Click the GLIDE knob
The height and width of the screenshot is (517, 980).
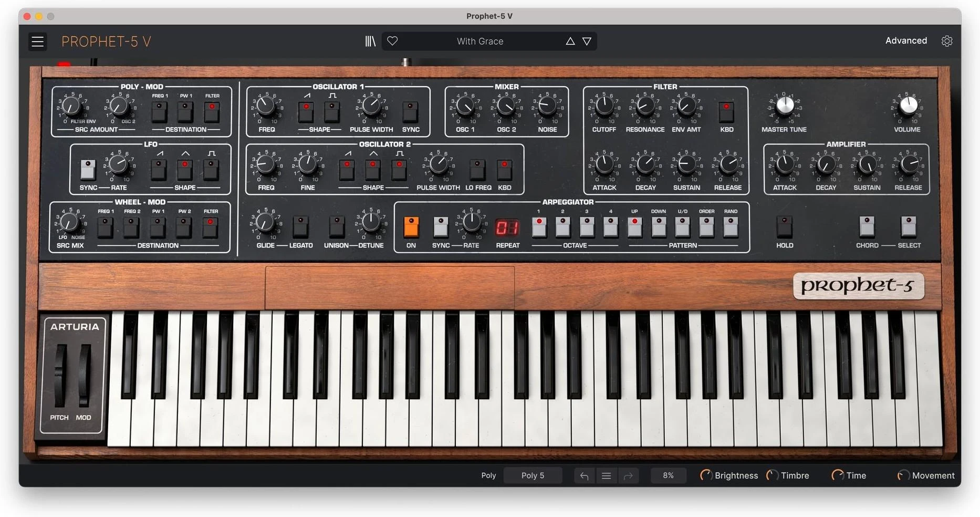(x=265, y=223)
